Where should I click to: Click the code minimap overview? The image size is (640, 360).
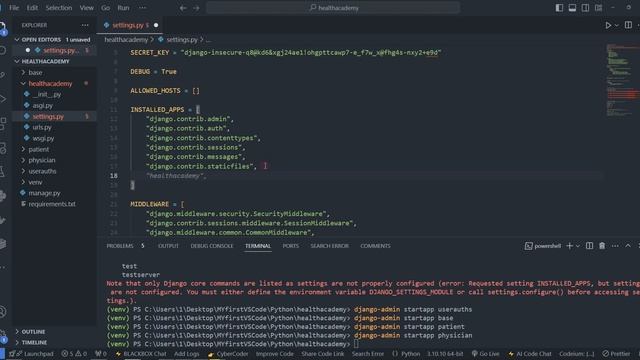click(x=622, y=80)
